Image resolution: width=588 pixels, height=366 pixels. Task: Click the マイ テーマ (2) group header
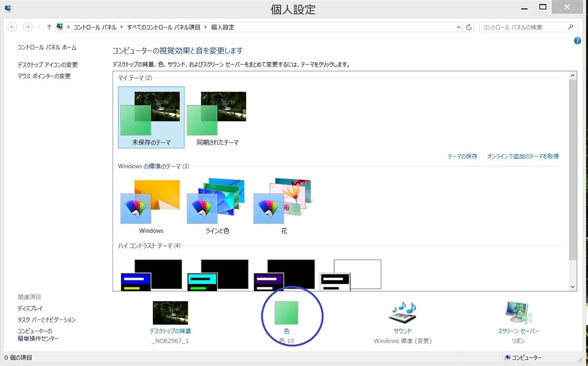135,78
